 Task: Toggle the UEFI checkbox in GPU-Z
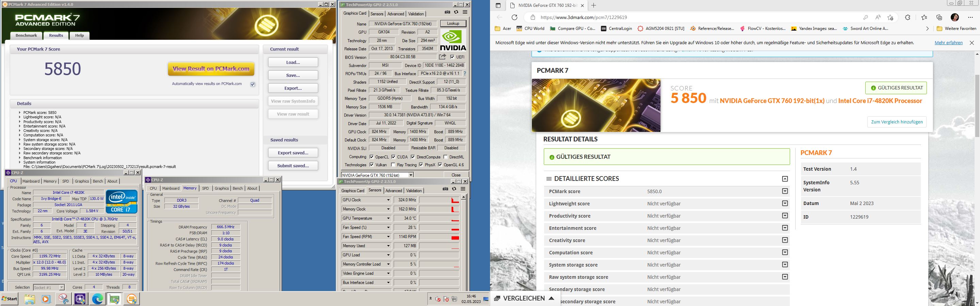click(452, 57)
